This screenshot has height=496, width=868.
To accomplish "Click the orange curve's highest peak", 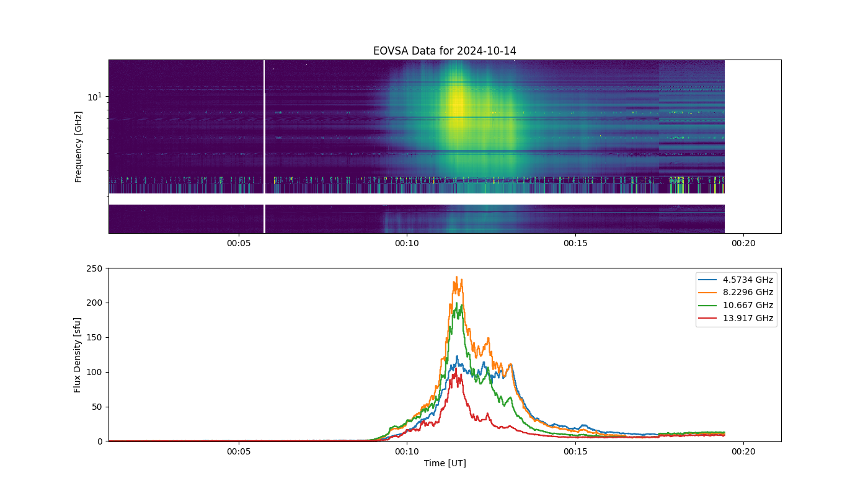I will tap(457, 277).
